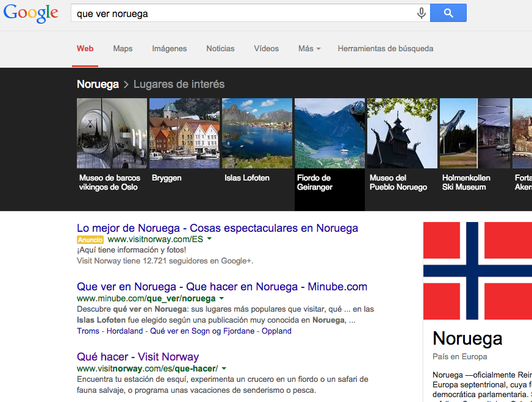532x402 pixels.
Task: Click the Noruega breadcrumb link
Action: [98, 84]
